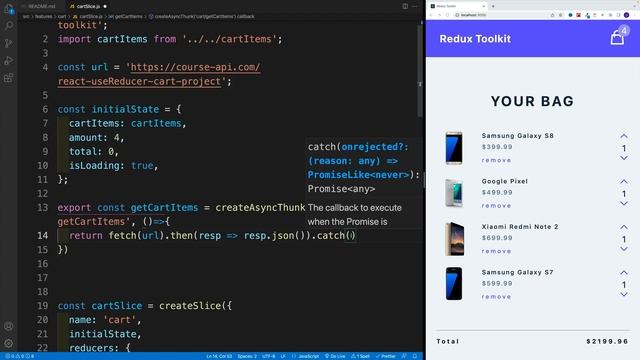This screenshot has width=640, height=360.
Task: Open the shopping bag cart icon
Action: coord(618,38)
